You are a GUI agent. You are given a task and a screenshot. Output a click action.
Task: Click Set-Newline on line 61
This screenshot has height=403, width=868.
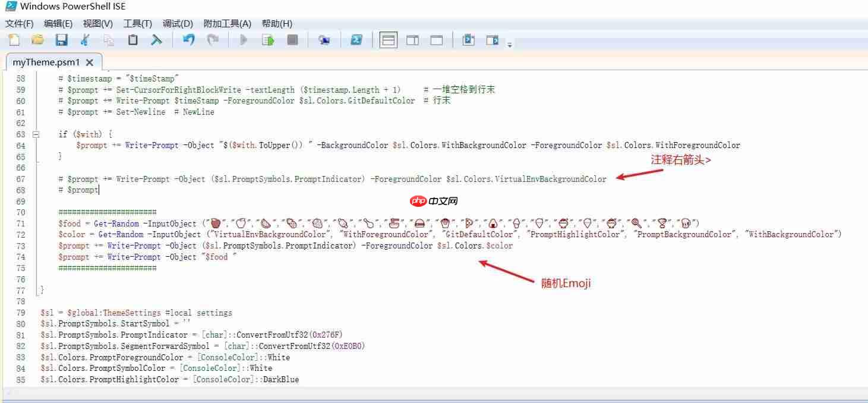[x=141, y=112]
